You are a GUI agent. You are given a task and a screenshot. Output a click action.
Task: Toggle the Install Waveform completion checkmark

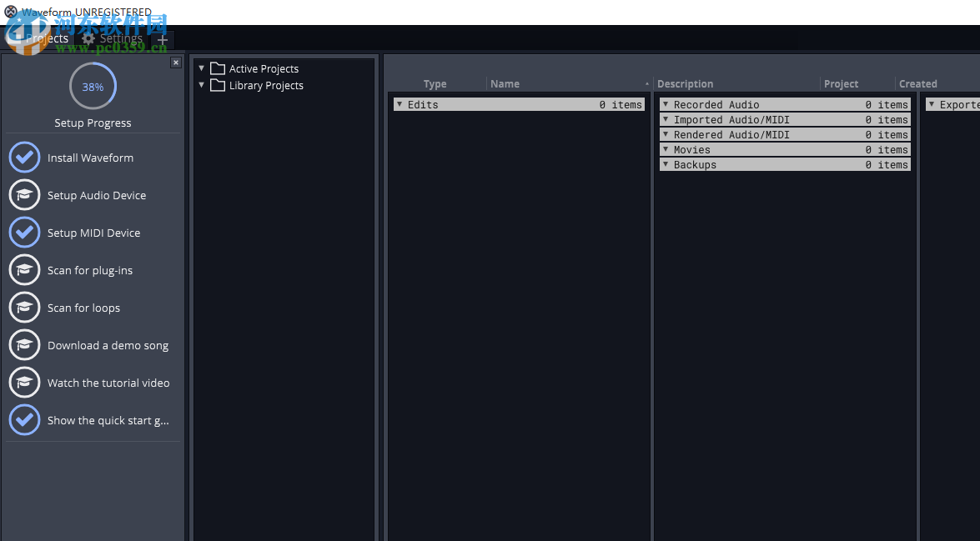(x=24, y=157)
